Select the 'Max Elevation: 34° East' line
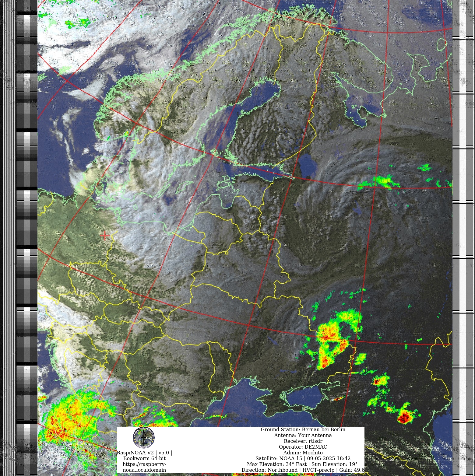The width and height of the screenshot is (475, 476). click(x=302, y=464)
